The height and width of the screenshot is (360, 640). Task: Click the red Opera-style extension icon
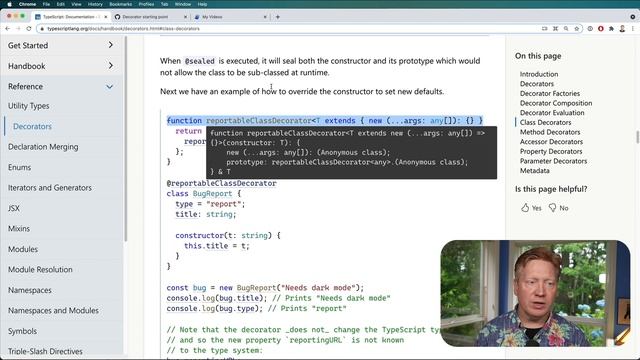pos(601,29)
